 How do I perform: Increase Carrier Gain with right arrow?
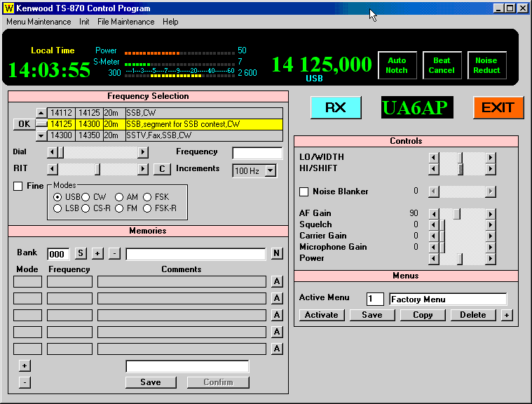[x=490, y=236]
